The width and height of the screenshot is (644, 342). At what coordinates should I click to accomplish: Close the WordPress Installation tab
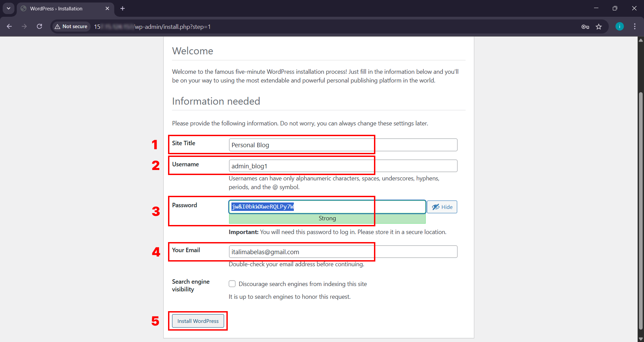point(107,8)
